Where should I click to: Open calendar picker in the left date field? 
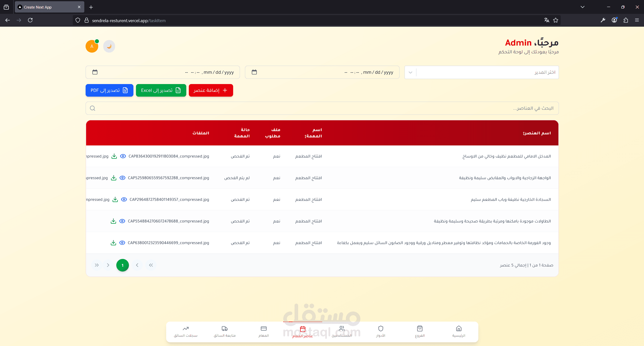tap(95, 72)
